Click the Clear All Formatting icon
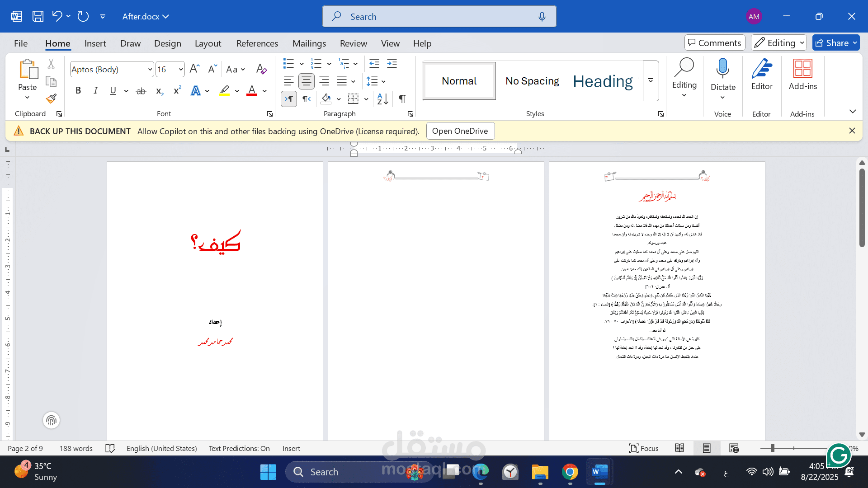Screen dimensions: 868x488 pos(261,69)
